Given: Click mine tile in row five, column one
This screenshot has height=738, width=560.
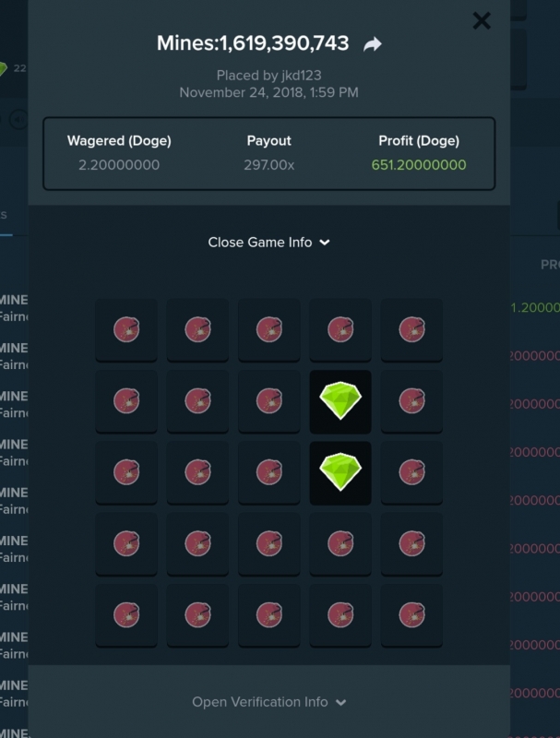Looking at the screenshot, I should 126,615.
